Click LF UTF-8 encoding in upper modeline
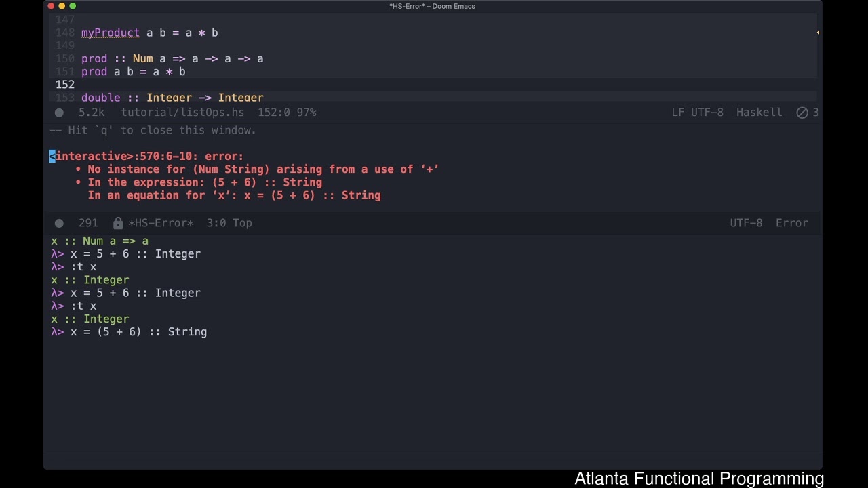The height and width of the screenshot is (488, 868). pos(697,113)
